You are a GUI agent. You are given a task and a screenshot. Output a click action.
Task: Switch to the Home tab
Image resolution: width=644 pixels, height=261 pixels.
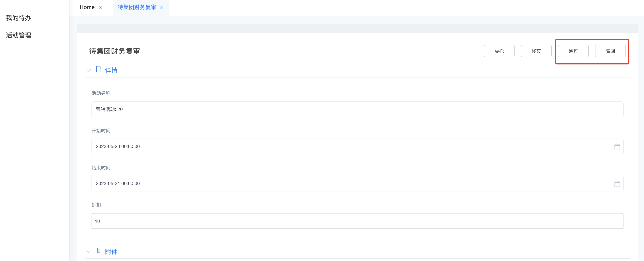click(x=87, y=7)
